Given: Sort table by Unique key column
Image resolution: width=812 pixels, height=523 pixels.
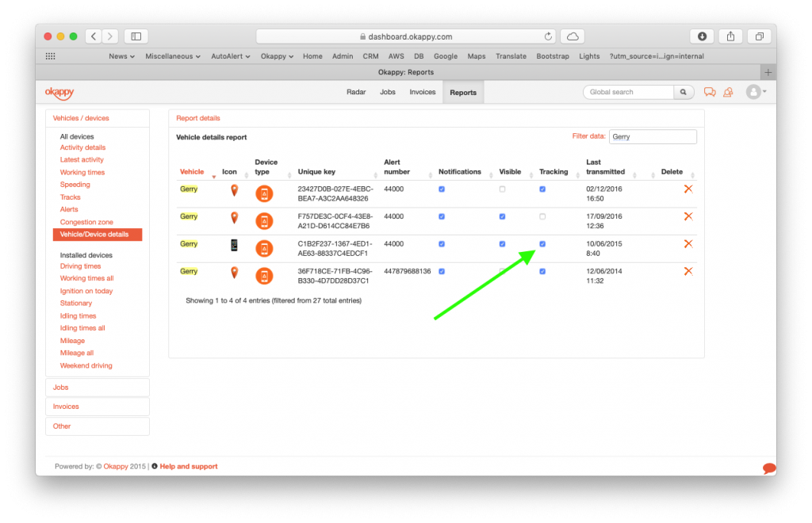Looking at the screenshot, I should point(316,172).
